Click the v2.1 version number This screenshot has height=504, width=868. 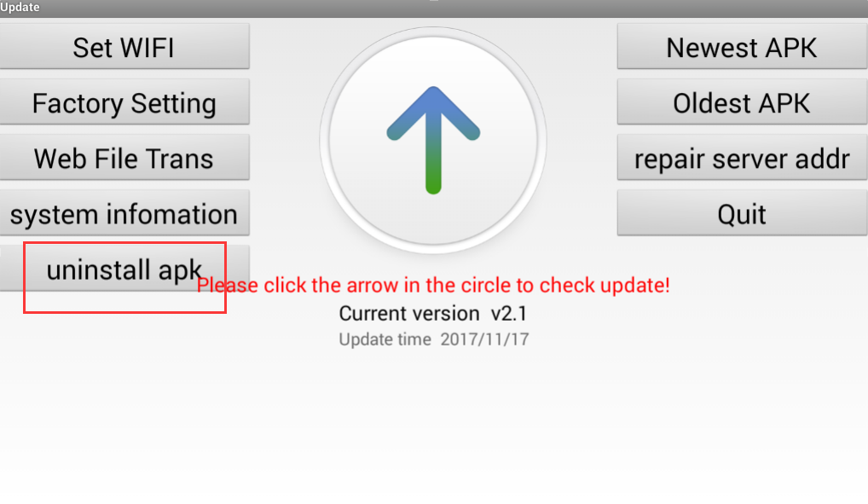click(x=509, y=314)
